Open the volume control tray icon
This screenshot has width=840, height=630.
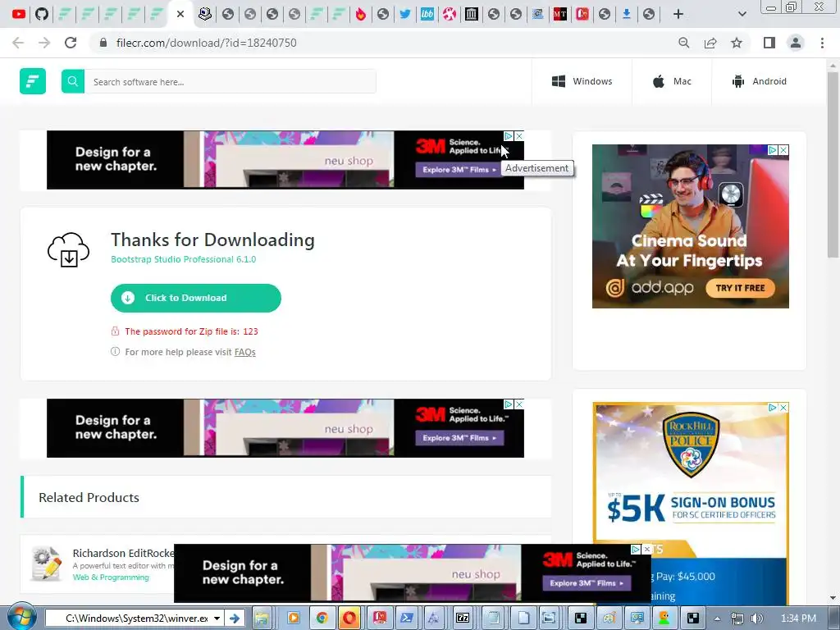(756, 619)
